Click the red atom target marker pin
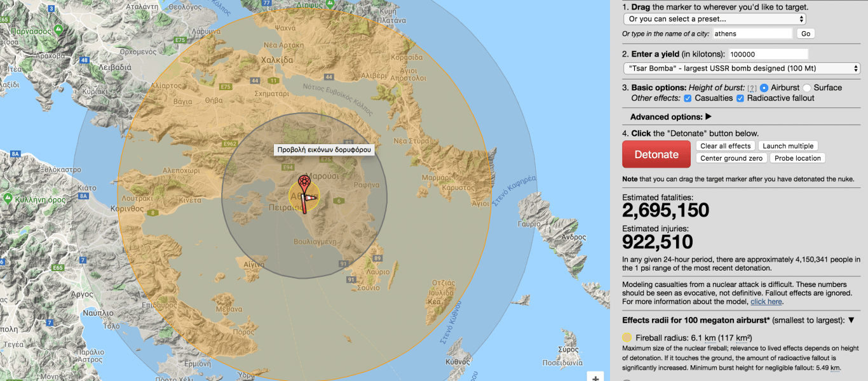Image resolution: width=868 pixels, height=381 pixels. (305, 185)
